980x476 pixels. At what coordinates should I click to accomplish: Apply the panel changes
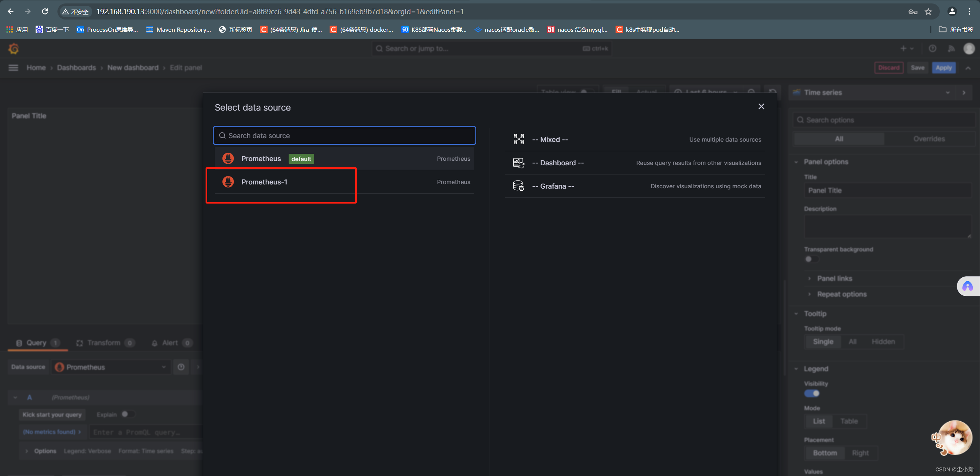(x=944, y=68)
